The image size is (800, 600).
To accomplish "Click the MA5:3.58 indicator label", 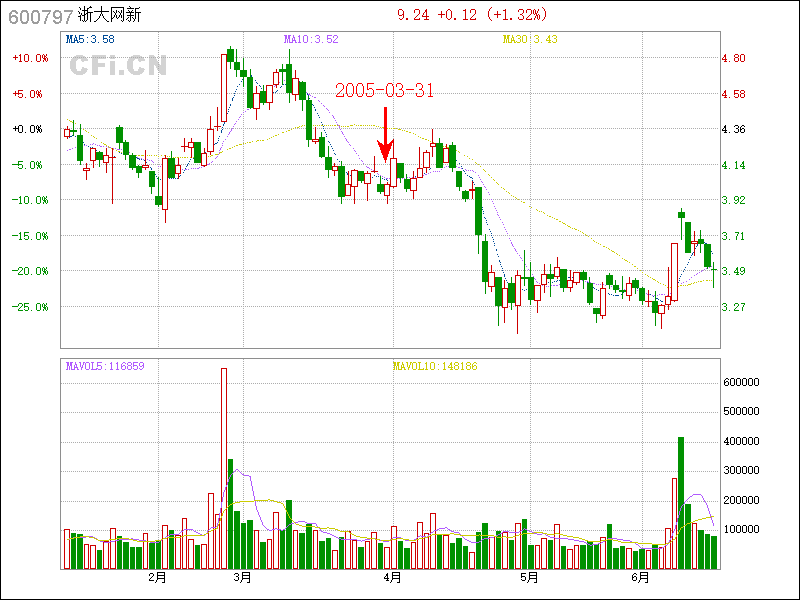I will (x=90, y=39).
